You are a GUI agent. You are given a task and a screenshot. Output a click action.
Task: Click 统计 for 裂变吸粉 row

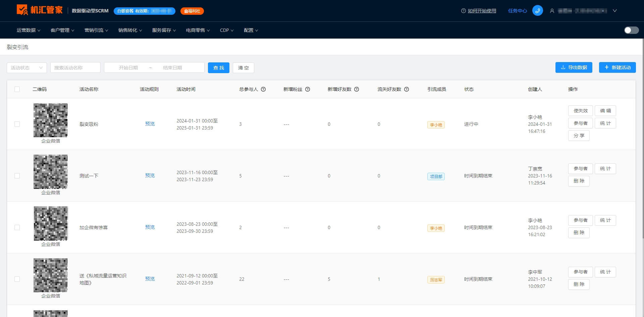pyautogui.click(x=605, y=123)
